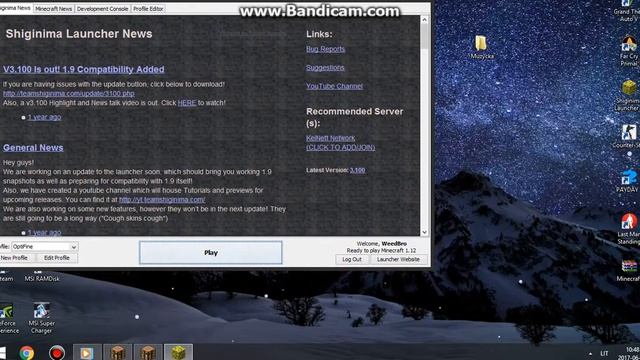Click 1 year ago link under V3.100 post
The image size is (640, 360).
(x=44, y=117)
